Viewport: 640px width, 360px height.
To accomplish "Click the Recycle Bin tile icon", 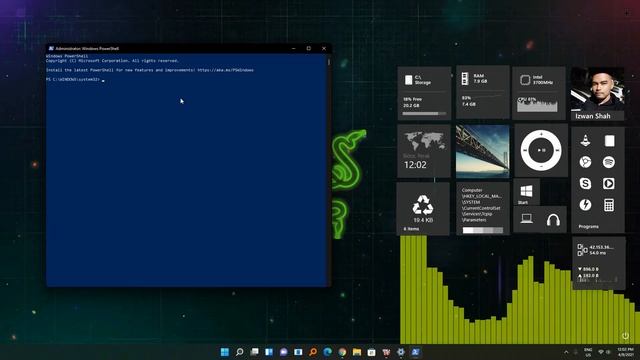I will pyautogui.click(x=423, y=204).
